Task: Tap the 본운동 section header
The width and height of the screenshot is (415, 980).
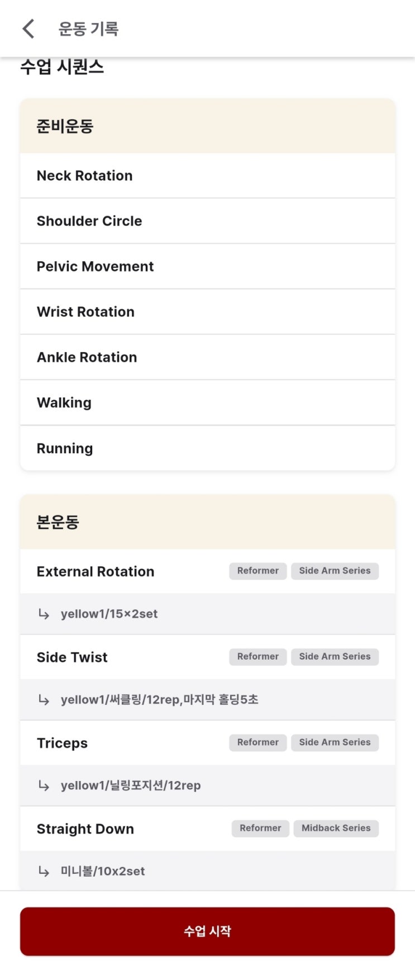Action: [x=58, y=522]
